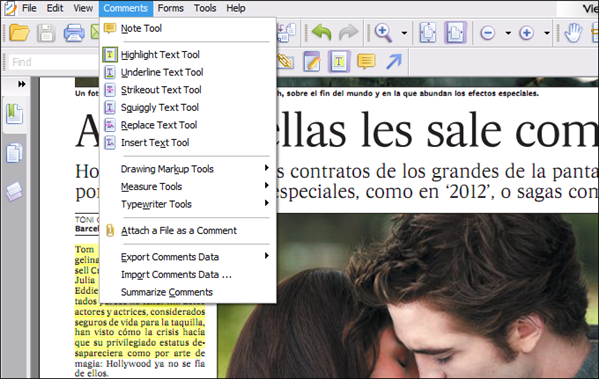Expand Drawing Markup Tools submenu

187,169
